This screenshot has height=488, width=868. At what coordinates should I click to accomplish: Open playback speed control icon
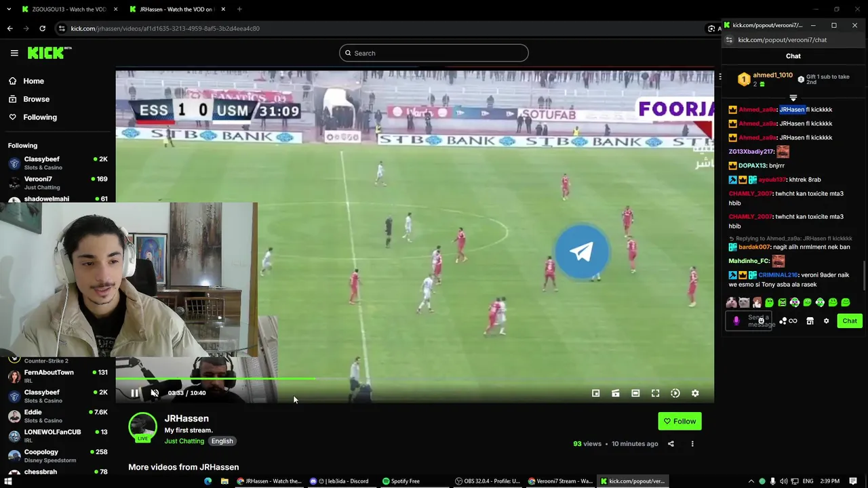tap(675, 393)
